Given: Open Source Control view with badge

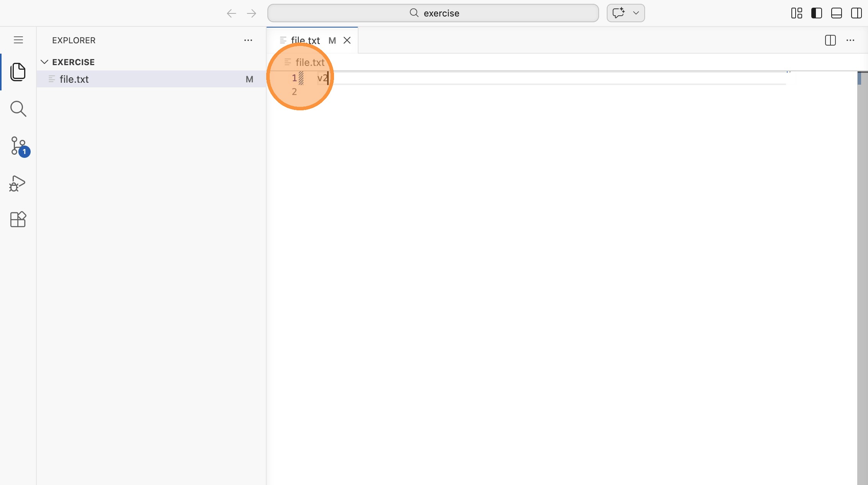Looking at the screenshot, I should pos(18,146).
